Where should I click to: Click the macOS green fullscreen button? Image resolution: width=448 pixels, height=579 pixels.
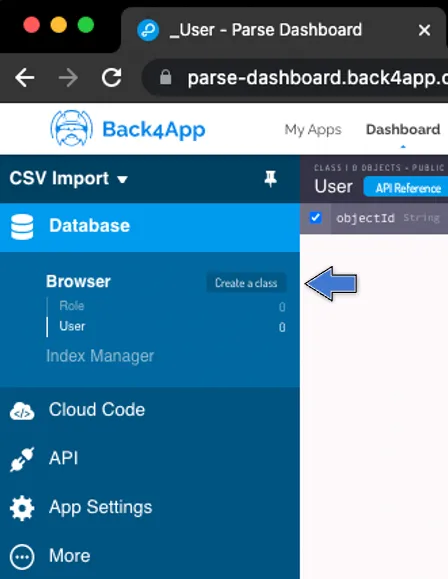click(86, 25)
